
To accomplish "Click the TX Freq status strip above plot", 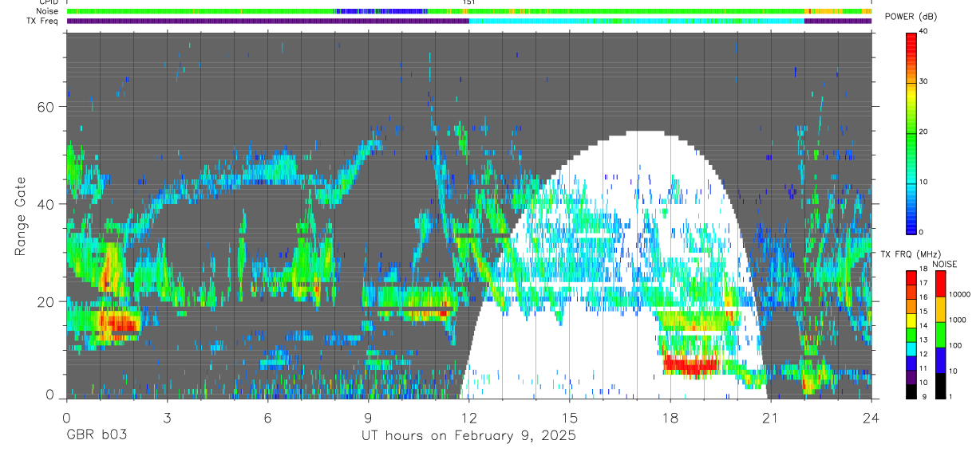I will (469, 21).
